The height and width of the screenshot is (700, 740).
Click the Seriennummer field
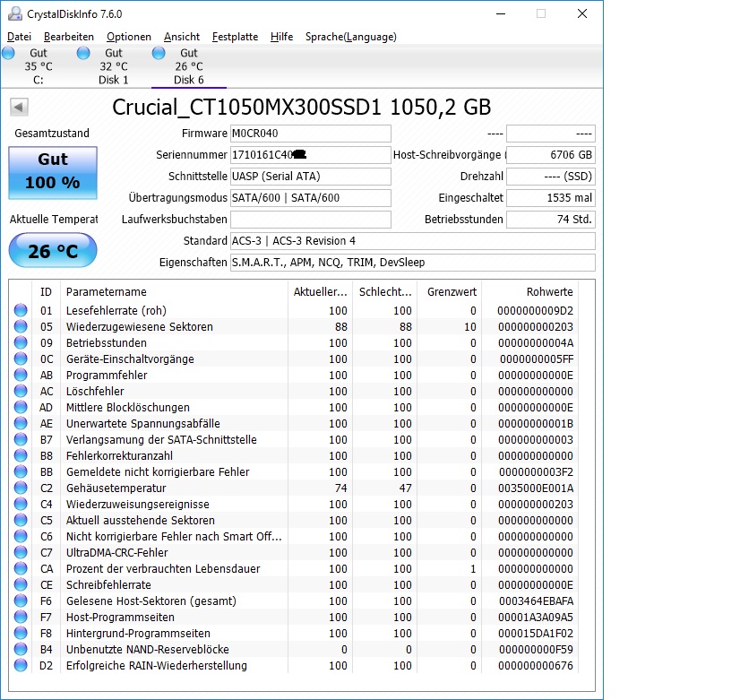pos(311,155)
